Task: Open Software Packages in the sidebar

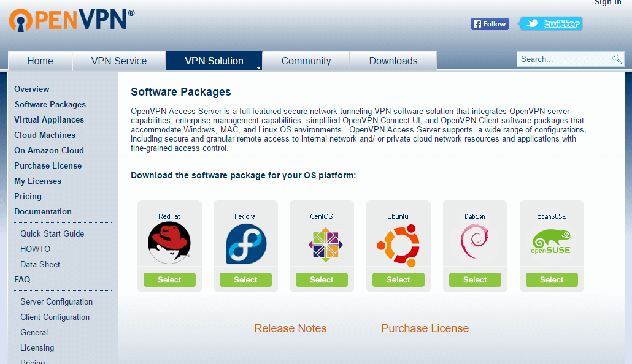Action: point(50,104)
